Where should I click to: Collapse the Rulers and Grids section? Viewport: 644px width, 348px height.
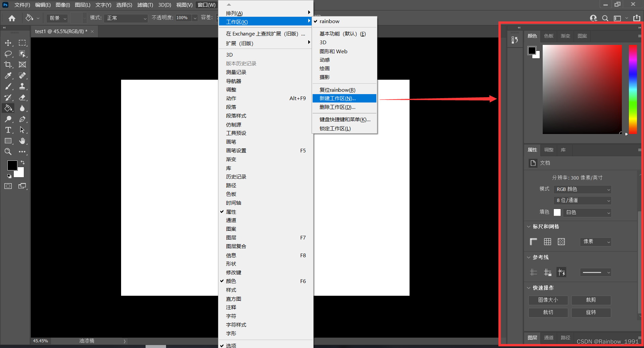[529, 227]
